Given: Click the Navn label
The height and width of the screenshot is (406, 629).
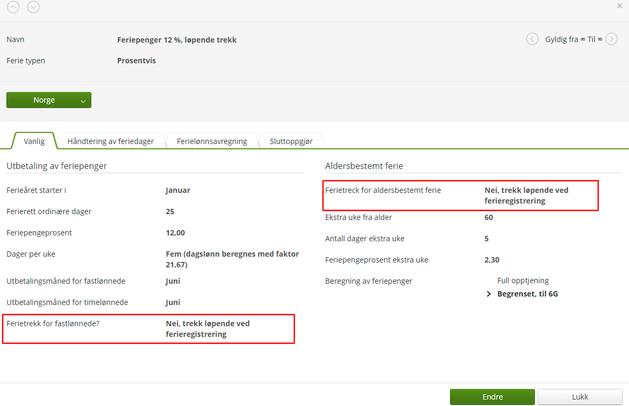Looking at the screenshot, I should (x=15, y=39).
